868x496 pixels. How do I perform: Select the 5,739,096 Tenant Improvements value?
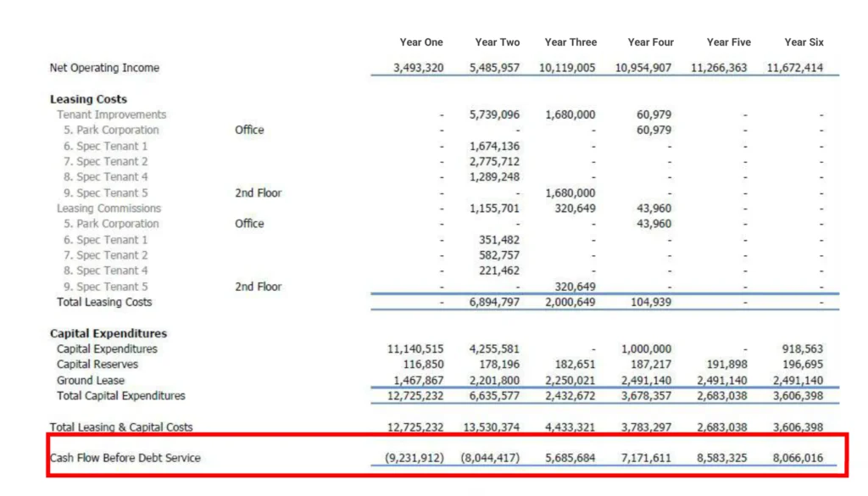[494, 115]
